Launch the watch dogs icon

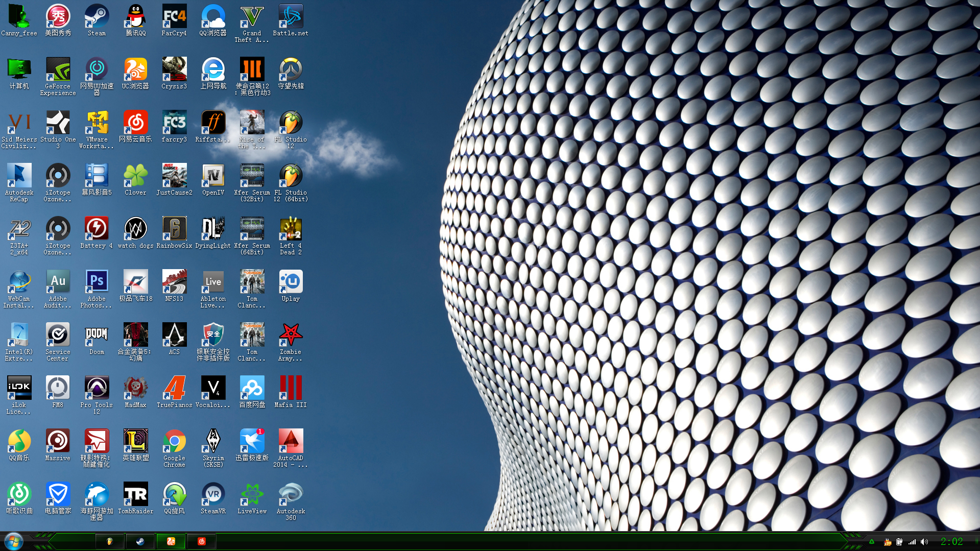click(135, 233)
